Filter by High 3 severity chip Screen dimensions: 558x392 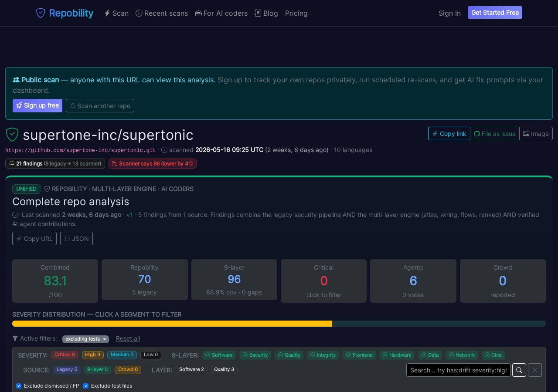(93, 355)
